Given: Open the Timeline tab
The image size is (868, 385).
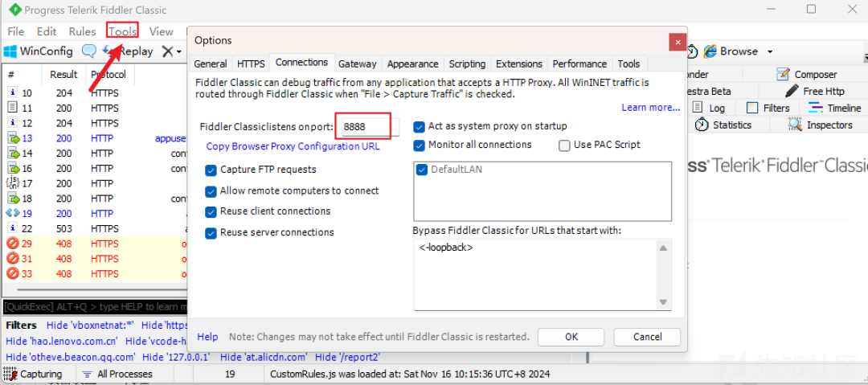Looking at the screenshot, I should point(835,108).
